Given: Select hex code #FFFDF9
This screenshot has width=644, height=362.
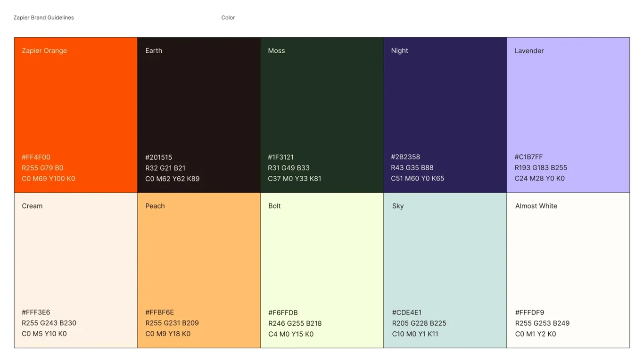Looking at the screenshot, I should tap(529, 313).
